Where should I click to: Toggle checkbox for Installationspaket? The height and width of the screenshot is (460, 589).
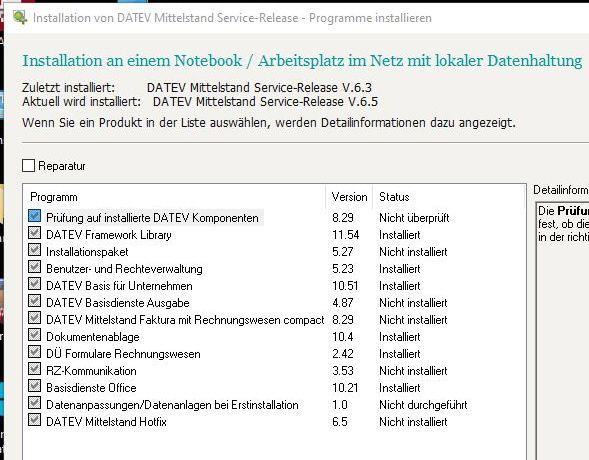(35, 250)
